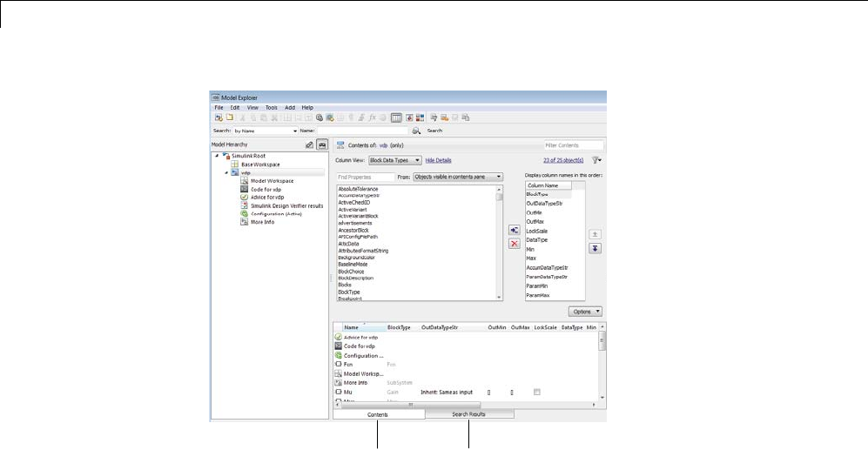Click the Contents of vdp pane icon

[x=340, y=145]
